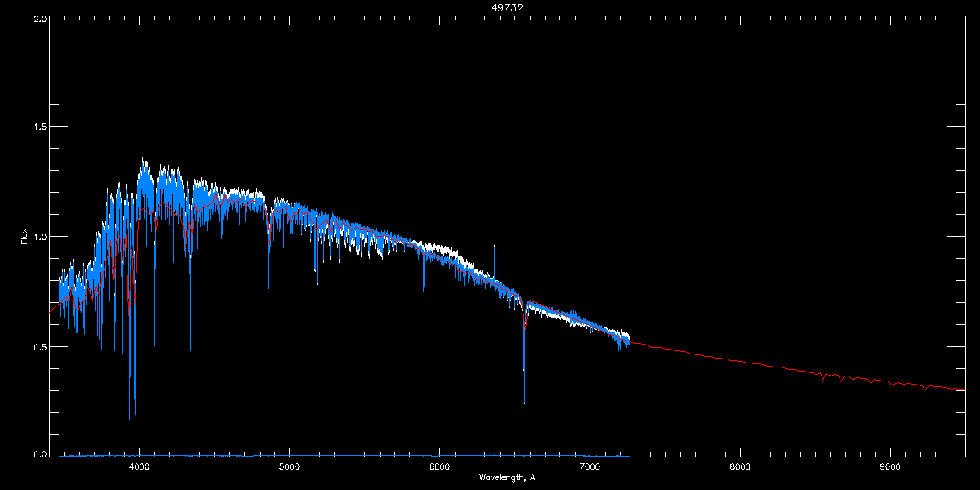Click the deep absorption dip near 6560
Image resolution: width=980 pixels, height=490 pixels.
click(x=524, y=355)
